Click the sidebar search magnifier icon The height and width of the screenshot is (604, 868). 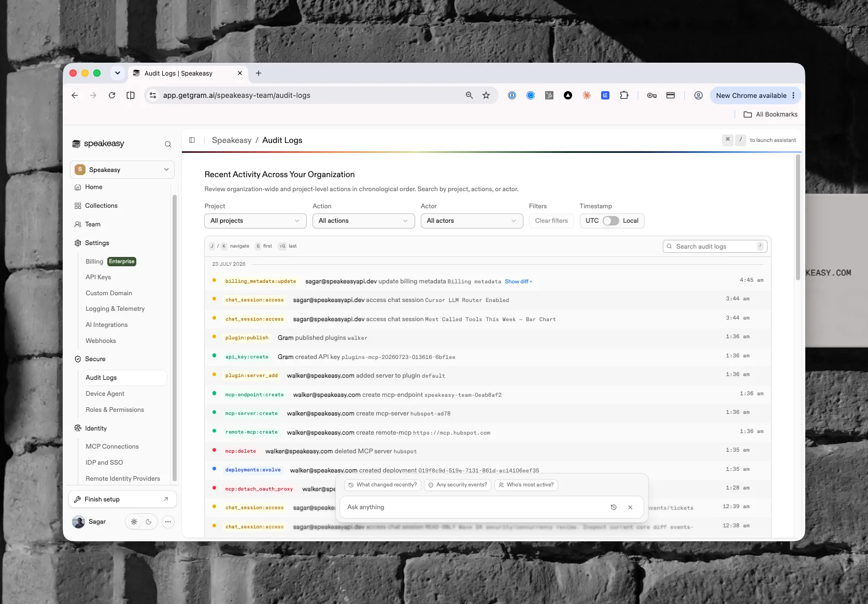[168, 144]
